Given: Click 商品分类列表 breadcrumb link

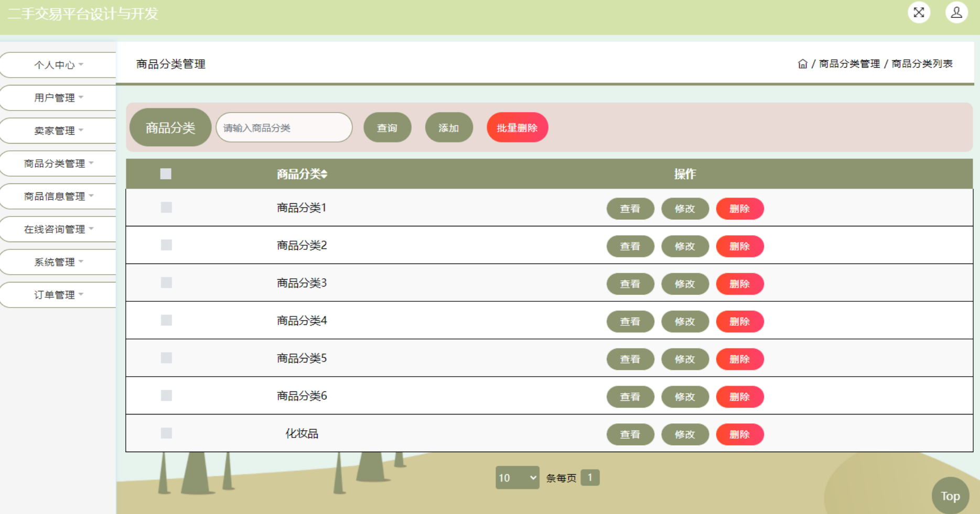Looking at the screenshot, I should (922, 64).
